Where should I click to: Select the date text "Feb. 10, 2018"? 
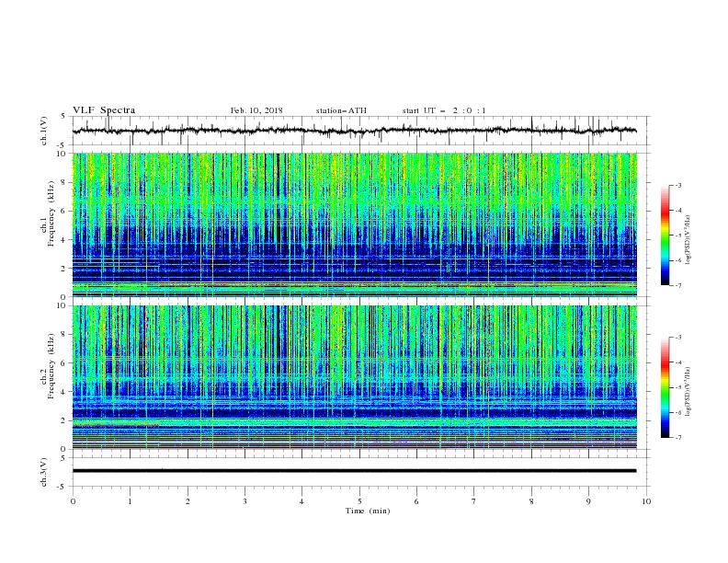click(x=256, y=110)
